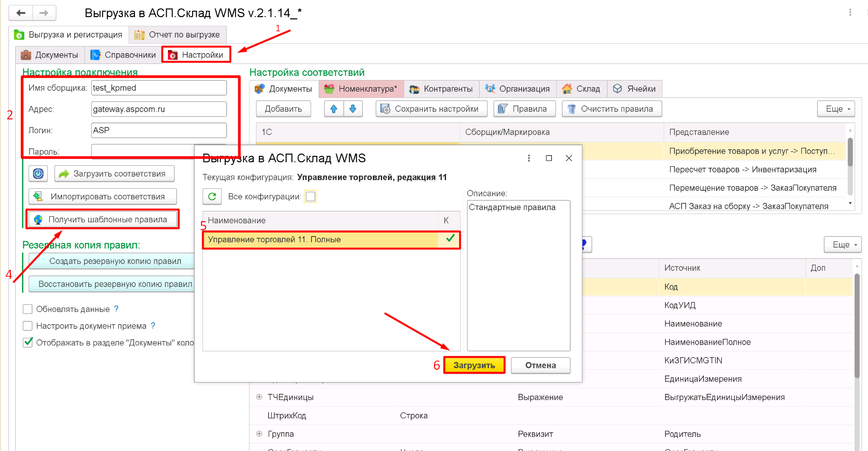Open the 'Документы' tab under 'Настройка соответствий'
868x451 pixels.
click(284, 89)
